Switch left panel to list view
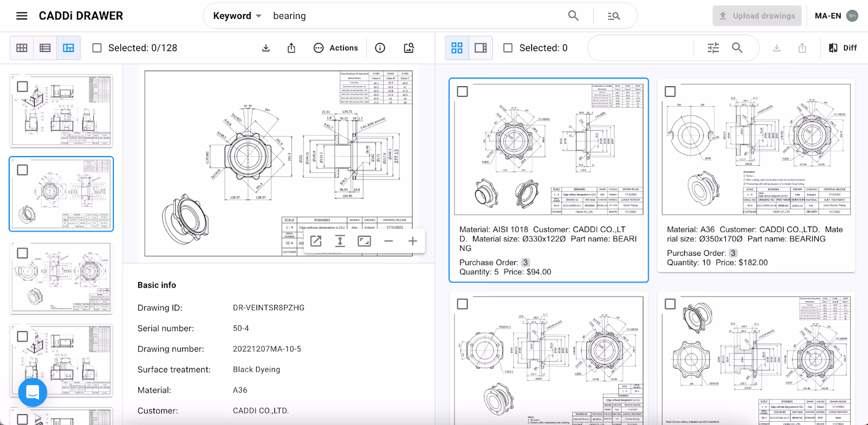 (x=45, y=48)
